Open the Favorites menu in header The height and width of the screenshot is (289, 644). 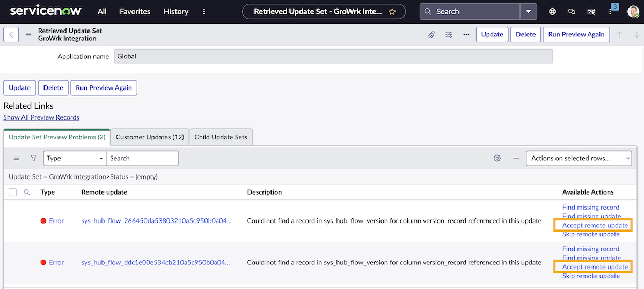135,11
